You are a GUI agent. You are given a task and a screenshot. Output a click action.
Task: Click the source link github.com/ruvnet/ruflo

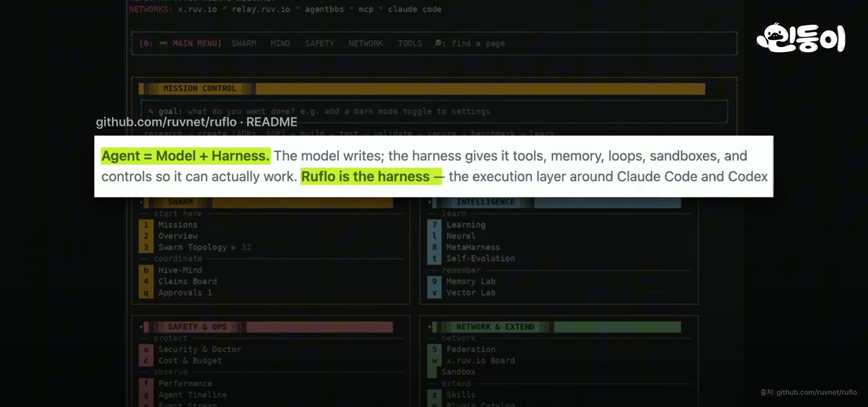(816, 393)
